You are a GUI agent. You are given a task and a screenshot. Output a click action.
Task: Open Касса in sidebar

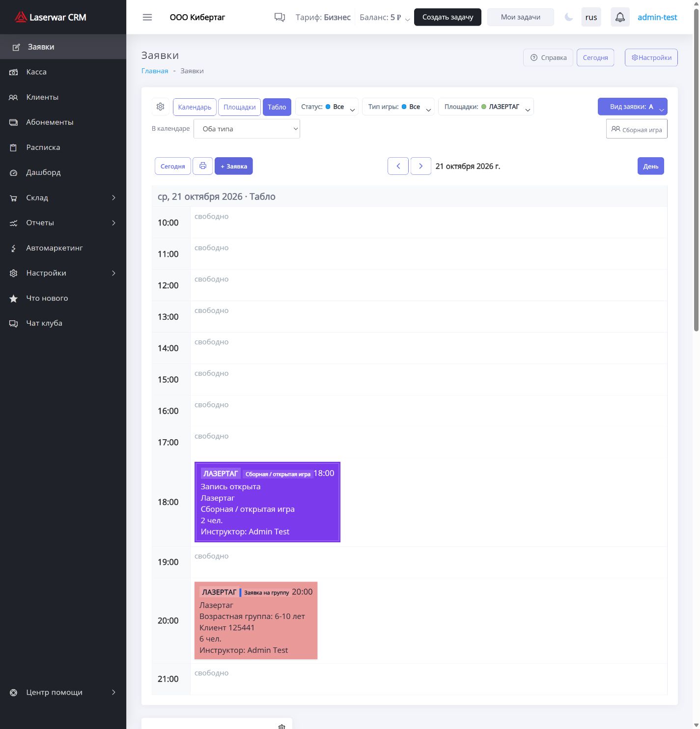coord(63,72)
